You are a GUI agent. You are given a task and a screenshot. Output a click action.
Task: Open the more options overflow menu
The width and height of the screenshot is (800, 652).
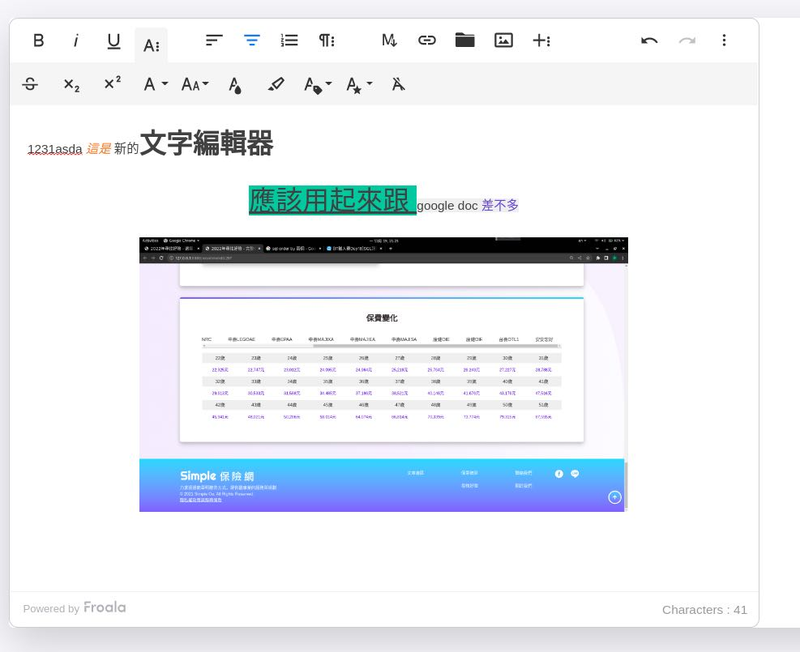click(x=724, y=40)
